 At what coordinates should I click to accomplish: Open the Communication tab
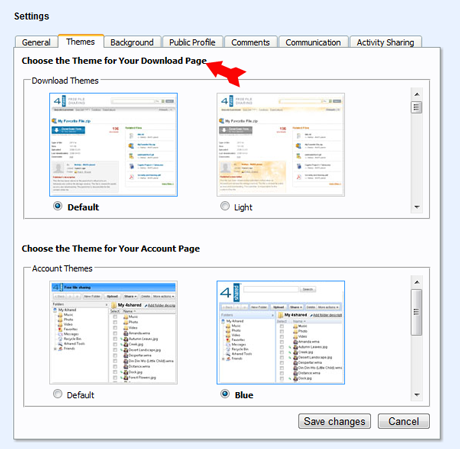(x=313, y=42)
